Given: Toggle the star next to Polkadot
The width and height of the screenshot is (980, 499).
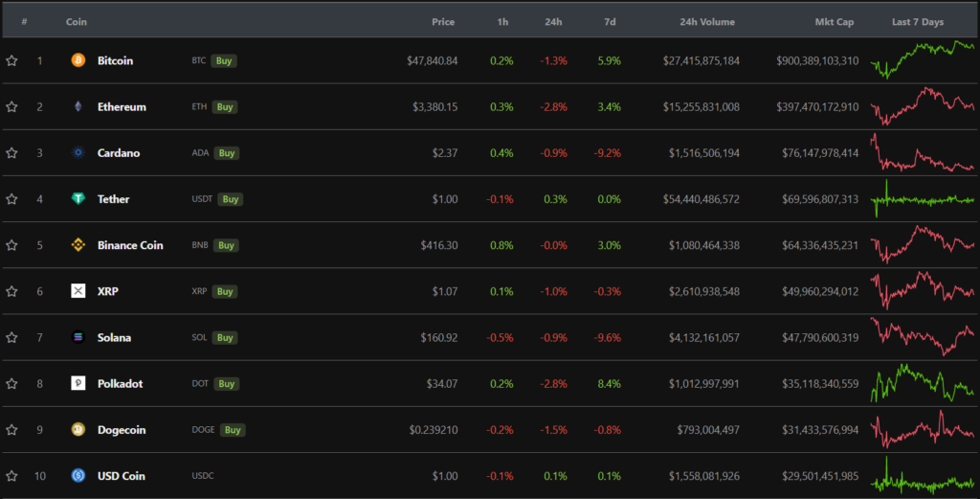Looking at the screenshot, I should click(x=11, y=384).
